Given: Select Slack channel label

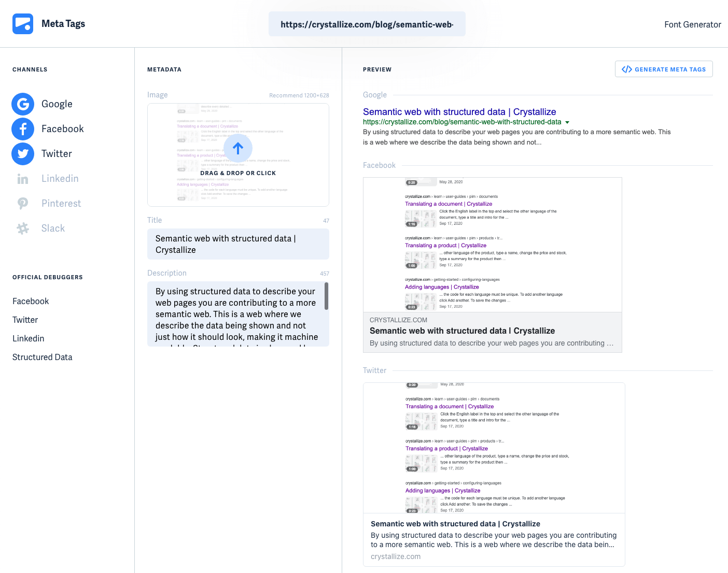Looking at the screenshot, I should click(53, 228).
